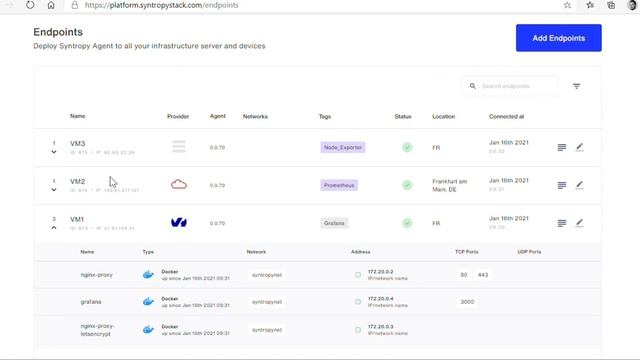Open the browser favorites list icon

(x=590, y=5)
